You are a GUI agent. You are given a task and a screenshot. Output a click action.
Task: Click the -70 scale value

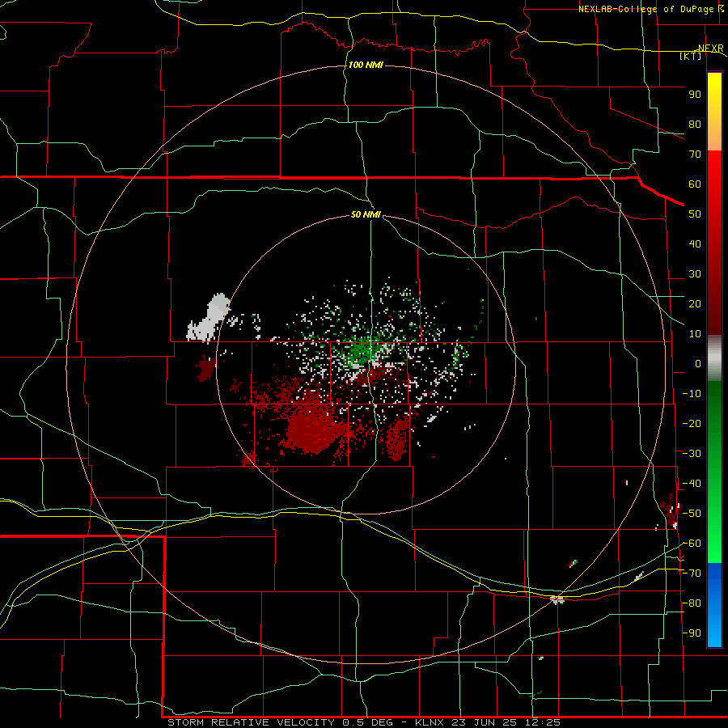click(692, 574)
